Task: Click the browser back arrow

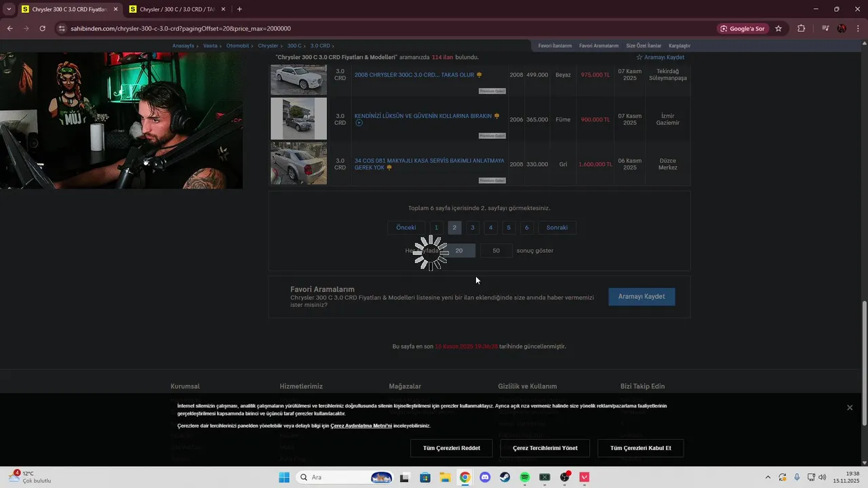Action: 9,28
